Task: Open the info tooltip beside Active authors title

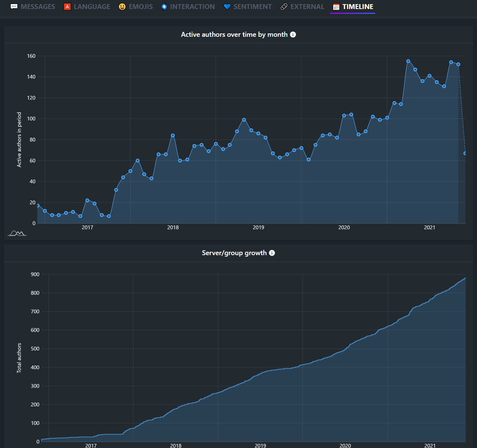Action: pos(293,34)
